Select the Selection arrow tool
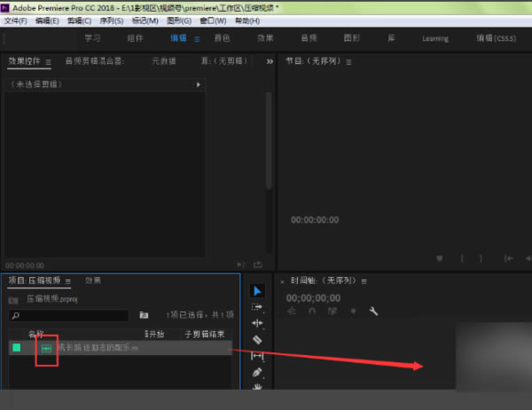532x410 pixels. click(257, 290)
